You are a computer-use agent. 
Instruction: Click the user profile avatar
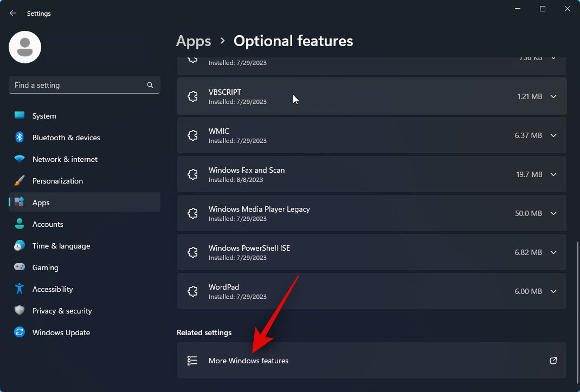tap(25, 47)
